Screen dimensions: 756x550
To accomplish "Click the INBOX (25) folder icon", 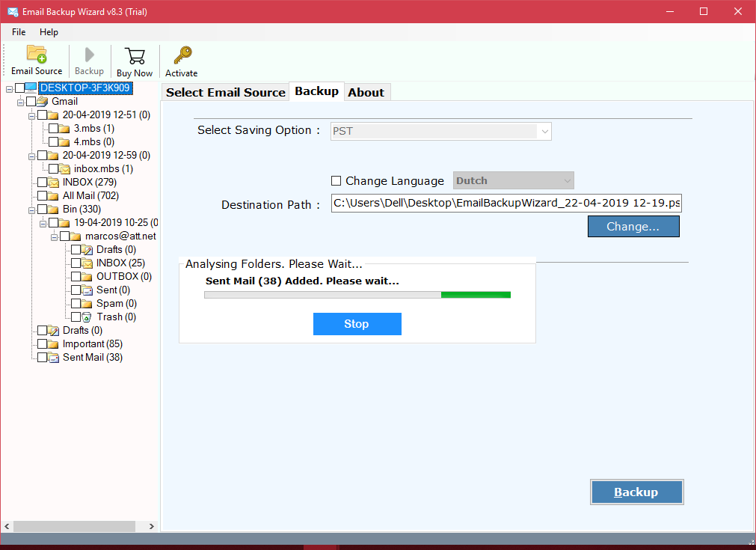I will 87,263.
